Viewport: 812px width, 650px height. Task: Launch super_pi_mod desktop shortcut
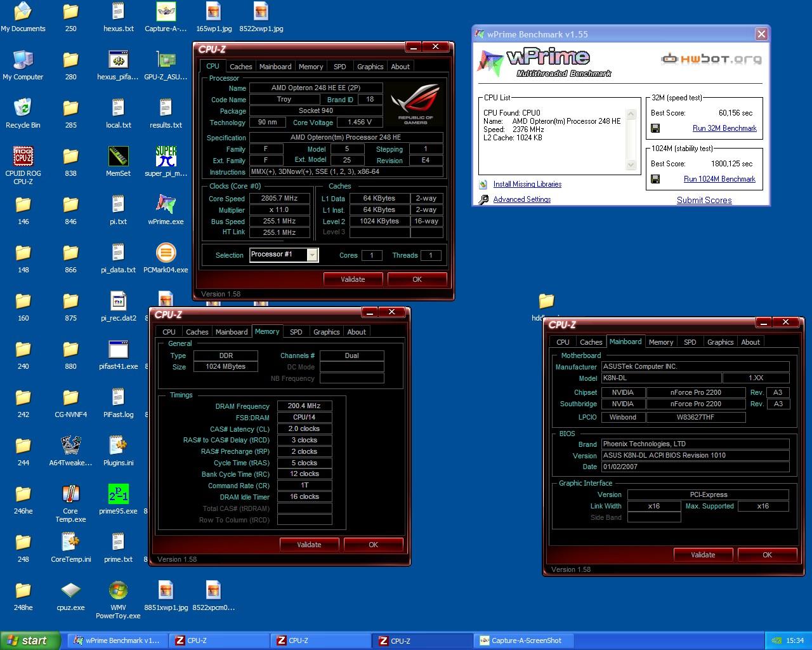click(x=166, y=157)
